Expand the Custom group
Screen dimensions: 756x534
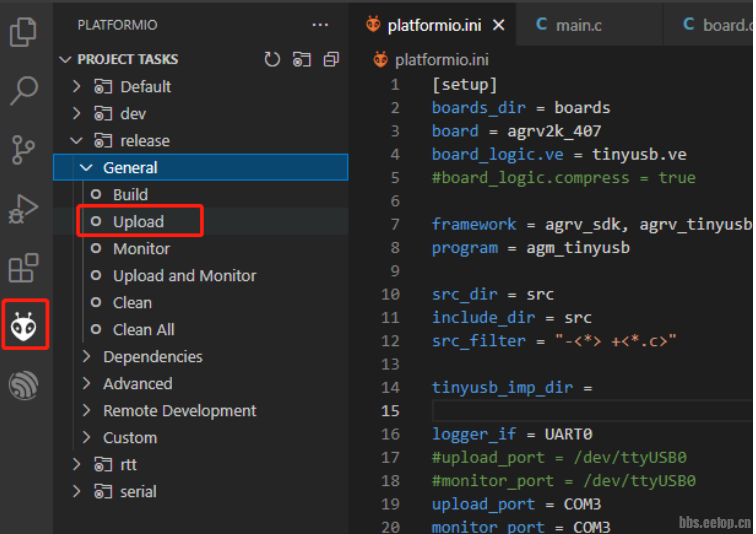(86, 437)
